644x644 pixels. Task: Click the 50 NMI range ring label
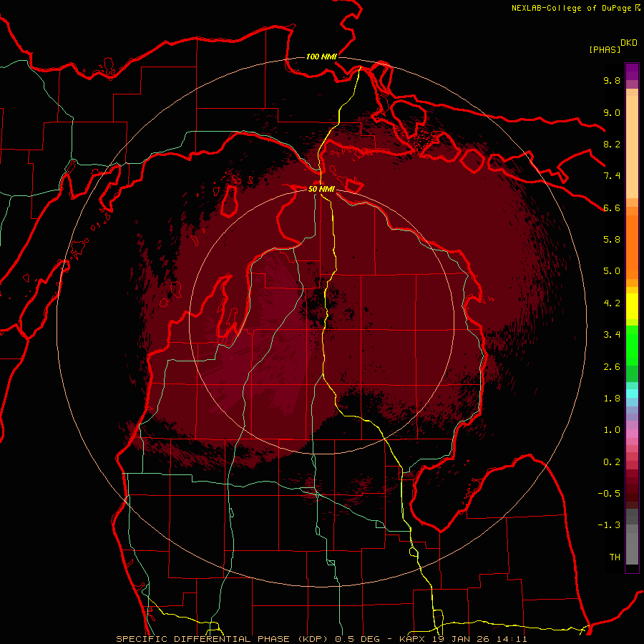click(x=321, y=189)
